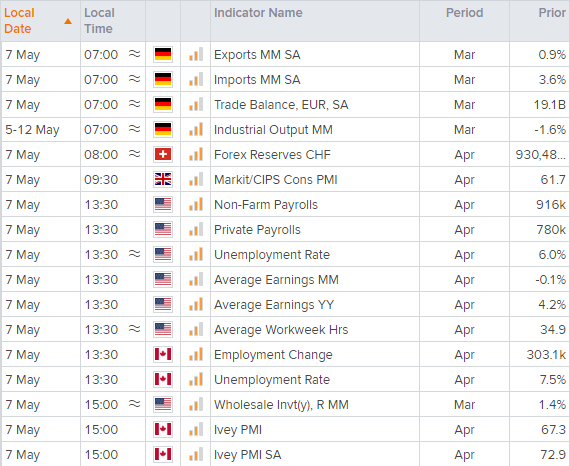Click the Swiss flag beside Forex Reserves CHF
Screen dimensions: 570x466
(163, 154)
